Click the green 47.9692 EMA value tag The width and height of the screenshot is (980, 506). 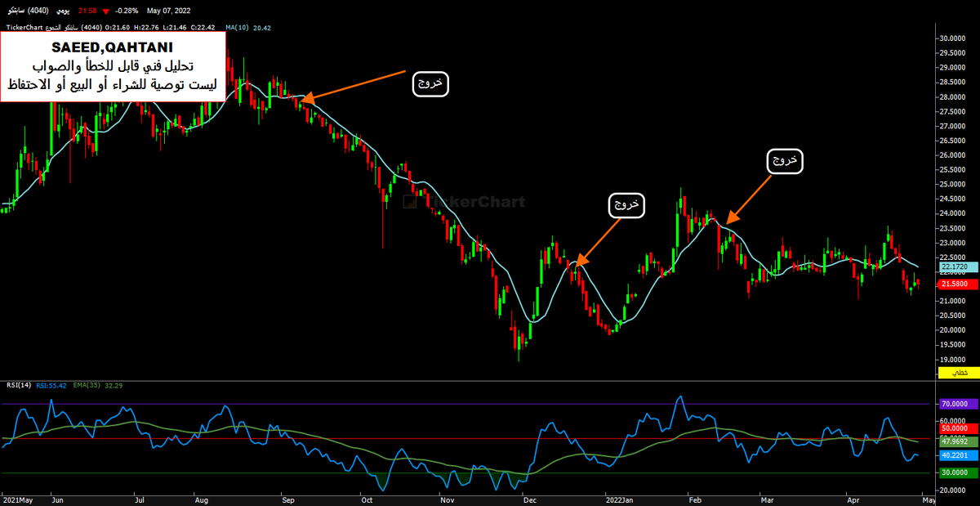tap(958, 441)
